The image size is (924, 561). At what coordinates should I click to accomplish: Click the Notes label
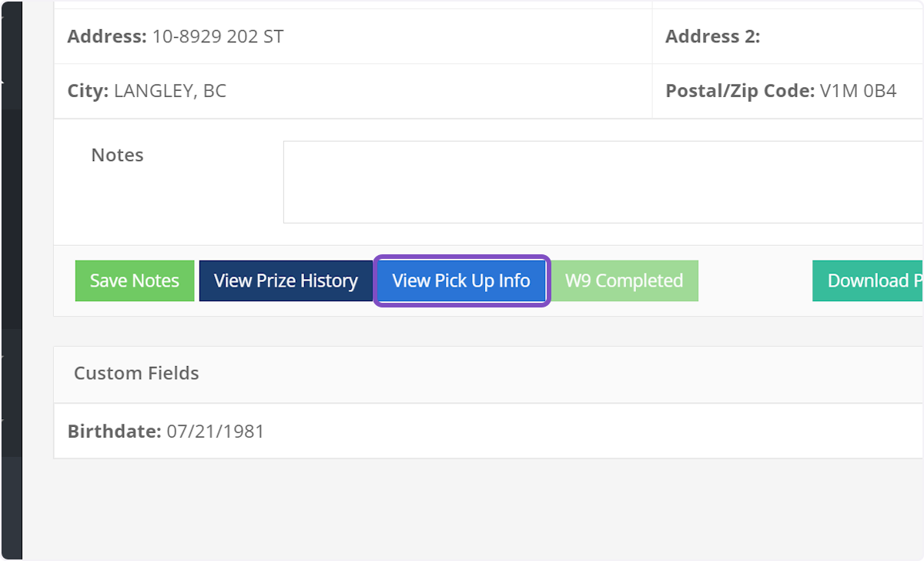pos(117,154)
